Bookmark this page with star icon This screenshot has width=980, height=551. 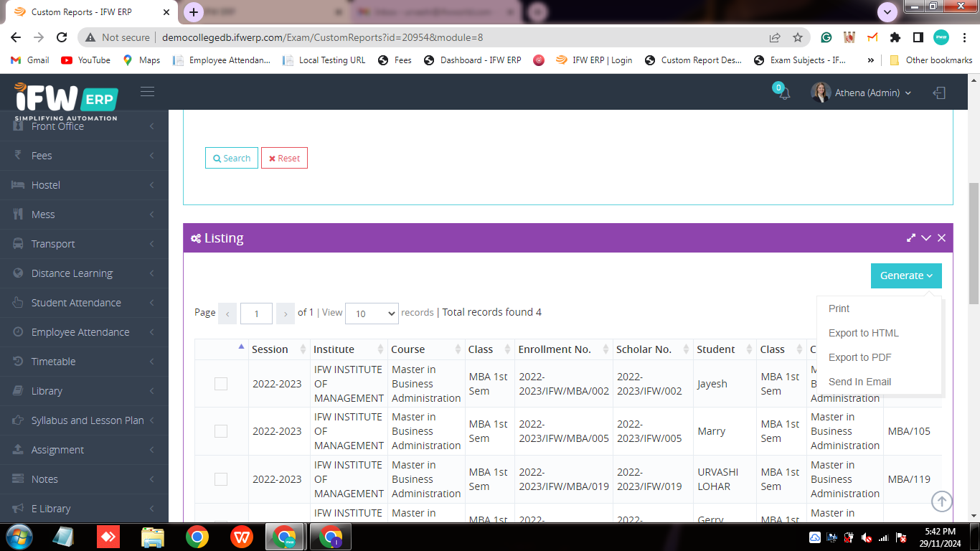[x=797, y=37]
